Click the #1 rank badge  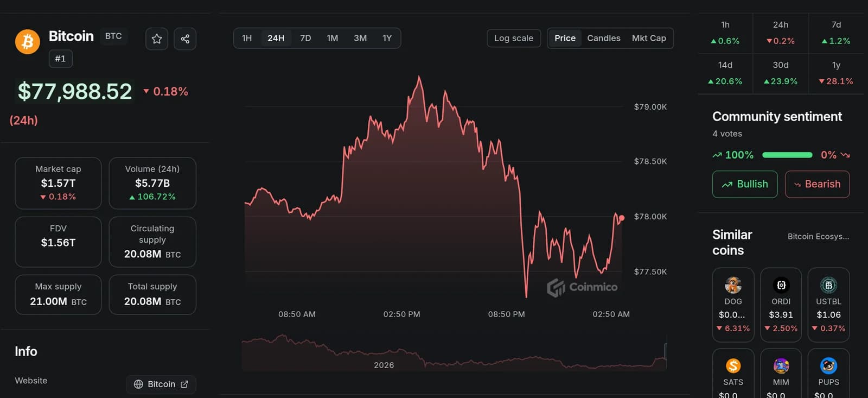coord(60,59)
